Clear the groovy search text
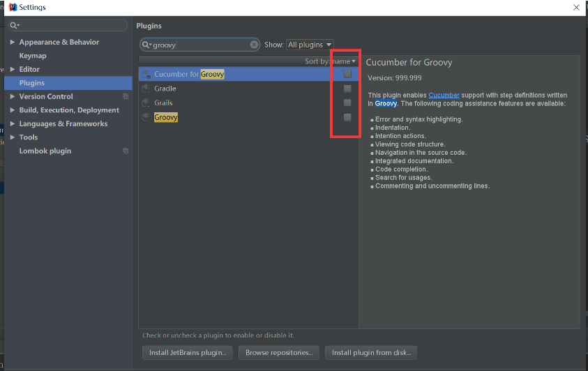The image size is (588, 371). tap(254, 45)
